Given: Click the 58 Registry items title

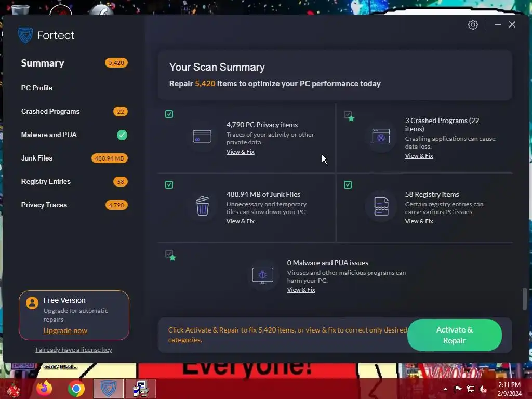Looking at the screenshot, I should (x=432, y=194).
